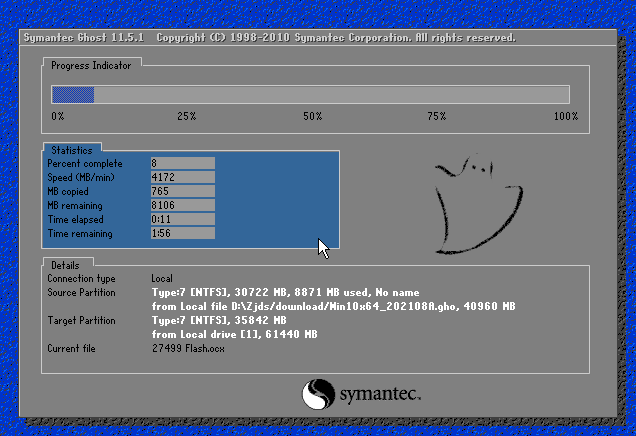Screen dimensions: 636x436
Task: Click the 'Target Partition' label
Action: point(81,320)
